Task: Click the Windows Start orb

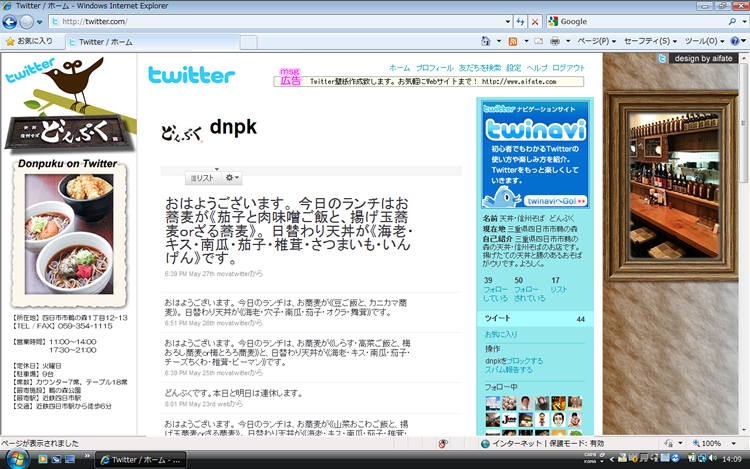Action: tap(16, 459)
